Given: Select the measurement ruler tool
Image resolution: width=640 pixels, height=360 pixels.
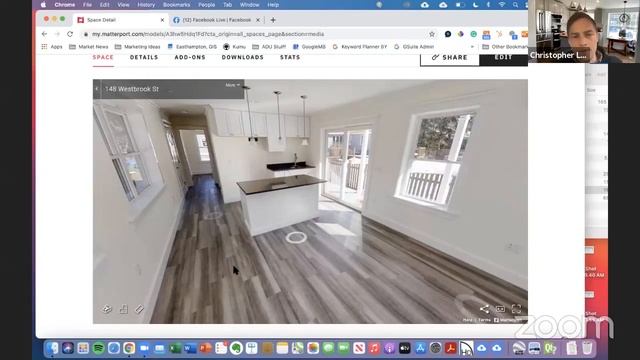Looking at the screenshot, I should (139, 309).
